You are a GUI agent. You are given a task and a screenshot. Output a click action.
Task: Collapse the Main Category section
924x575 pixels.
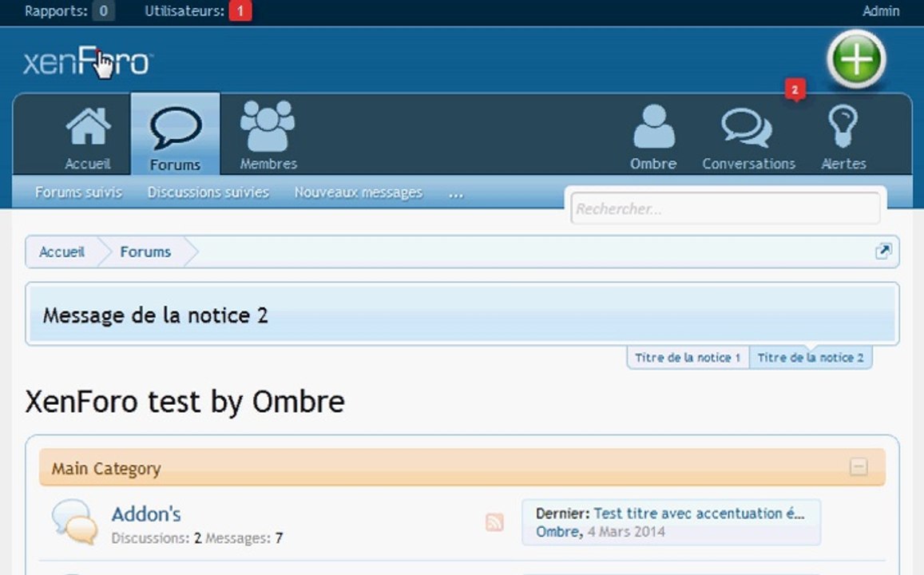pyautogui.click(x=859, y=467)
